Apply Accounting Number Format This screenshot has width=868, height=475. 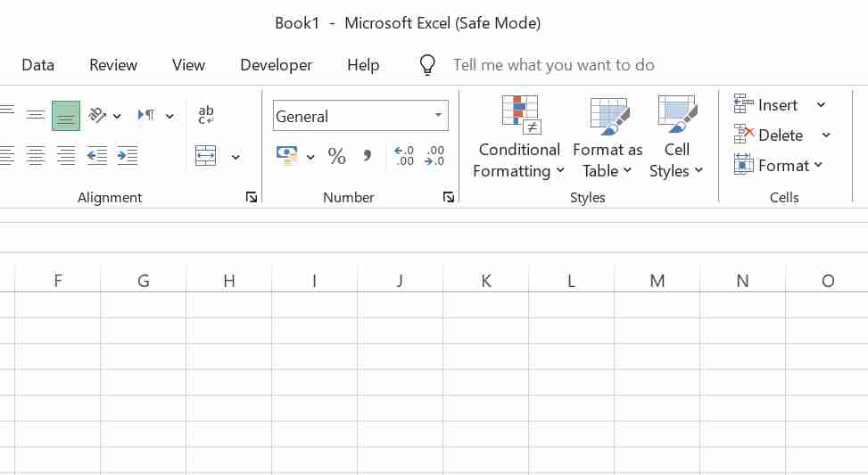pos(286,155)
